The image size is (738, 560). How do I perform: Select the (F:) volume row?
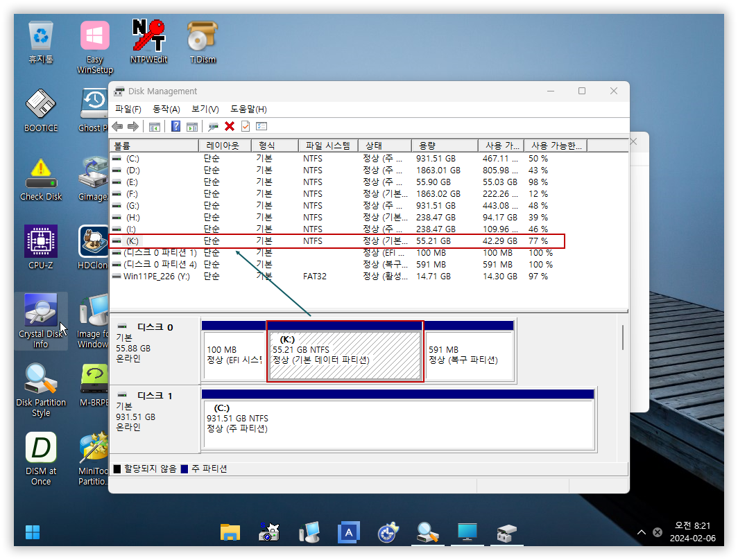[337, 194]
